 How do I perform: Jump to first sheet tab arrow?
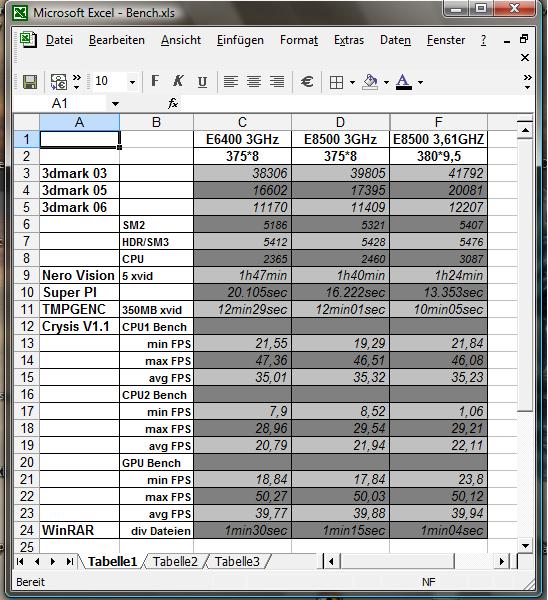20,561
